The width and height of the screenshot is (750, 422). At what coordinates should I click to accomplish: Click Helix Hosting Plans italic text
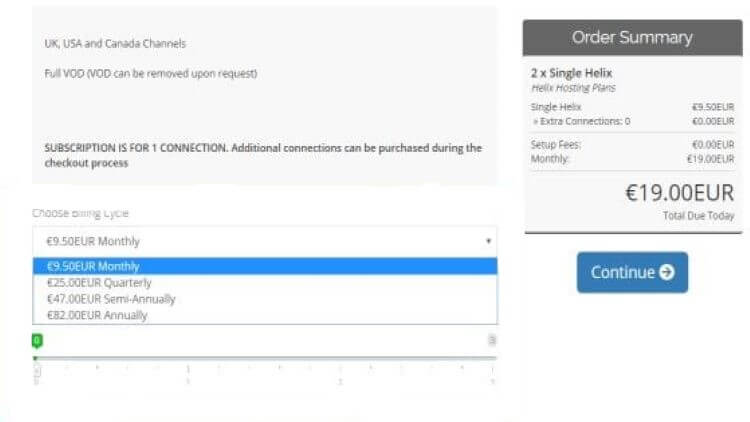pos(574,88)
